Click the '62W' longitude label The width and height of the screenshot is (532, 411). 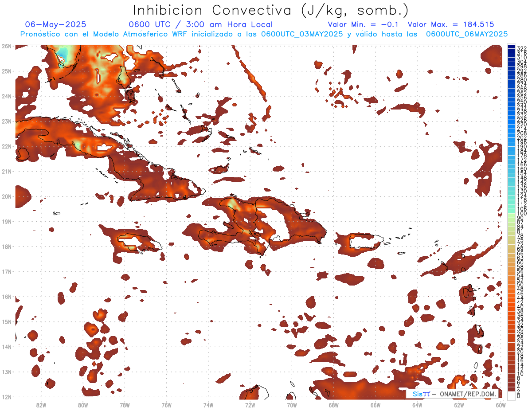(x=459, y=405)
